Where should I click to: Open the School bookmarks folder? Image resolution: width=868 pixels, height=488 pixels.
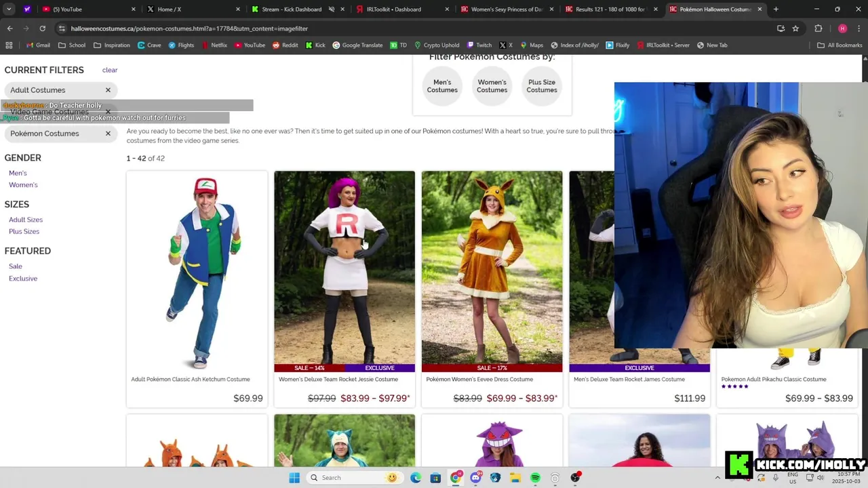pos(72,45)
